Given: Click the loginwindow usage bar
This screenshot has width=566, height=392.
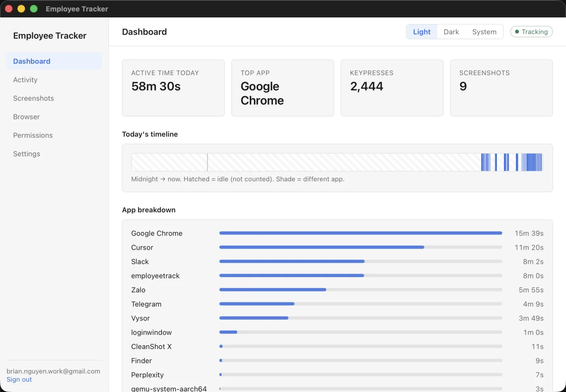Looking at the screenshot, I should 361,332.
